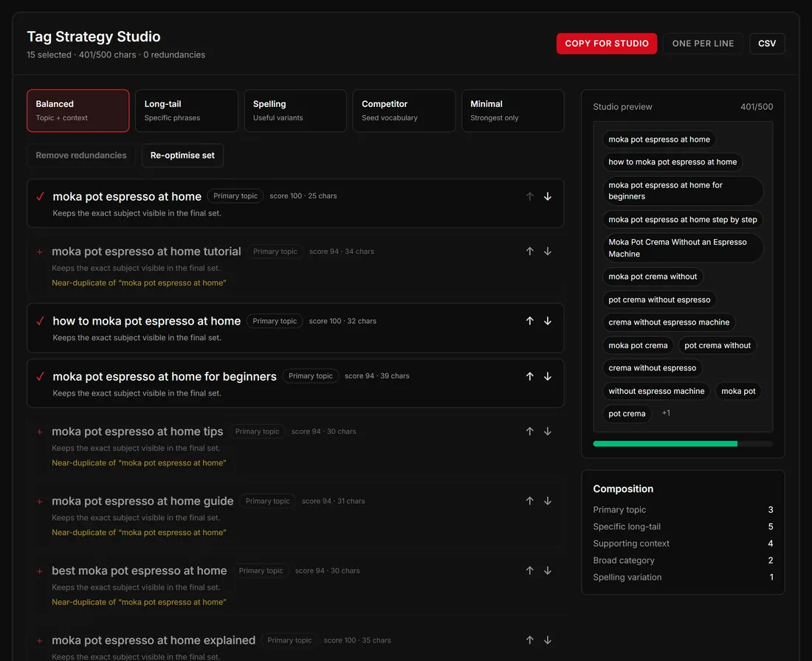
Task: Click the 'pot crema' chip
Action: [627, 414]
